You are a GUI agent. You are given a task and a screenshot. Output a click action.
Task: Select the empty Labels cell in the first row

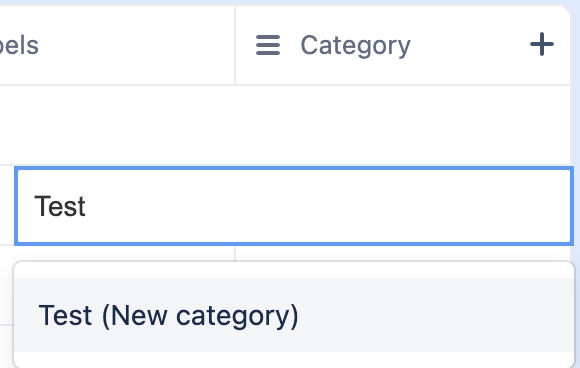click(x=117, y=125)
